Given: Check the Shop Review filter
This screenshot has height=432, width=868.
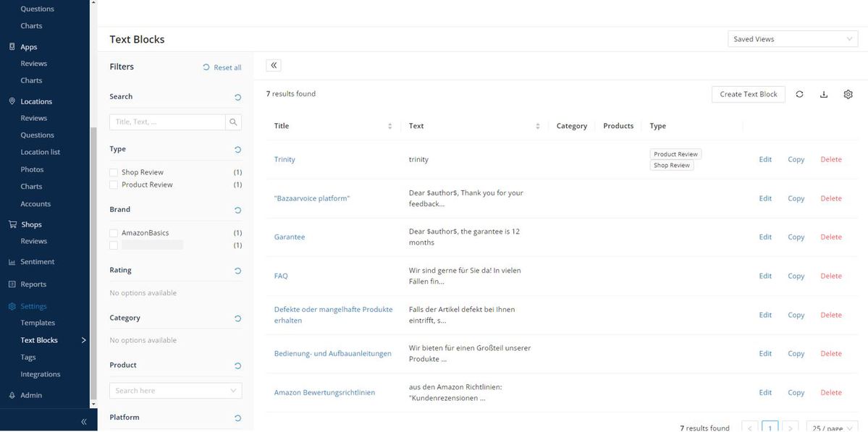Looking at the screenshot, I should (114, 173).
